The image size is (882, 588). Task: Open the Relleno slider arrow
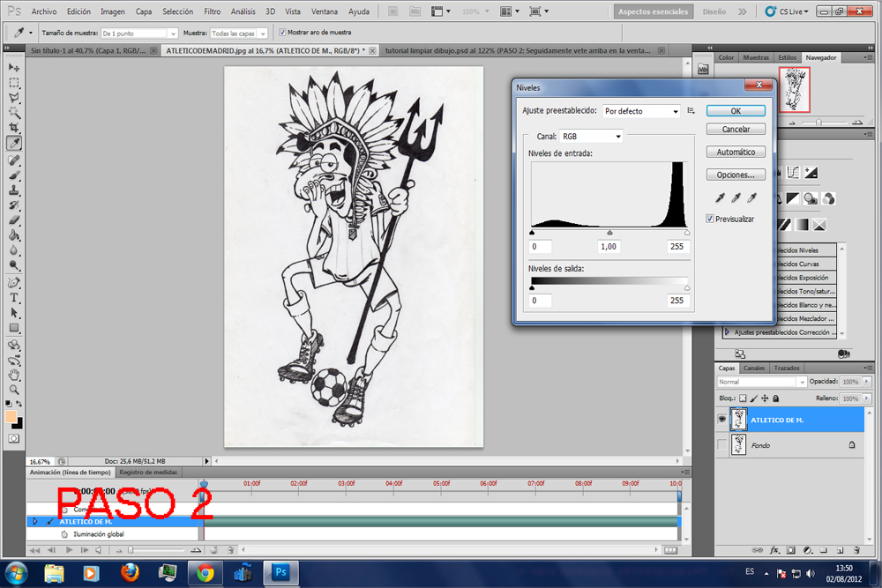[867, 398]
